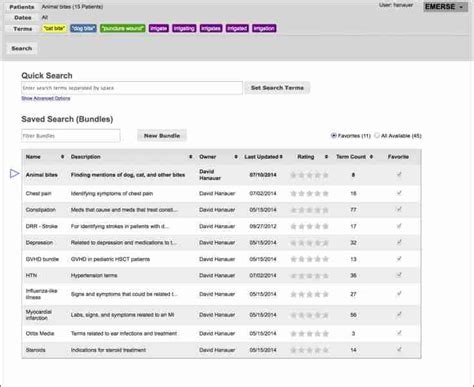The image size is (474, 387).
Task: Sort bundles by Last Updated column
Action: [x=263, y=157]
